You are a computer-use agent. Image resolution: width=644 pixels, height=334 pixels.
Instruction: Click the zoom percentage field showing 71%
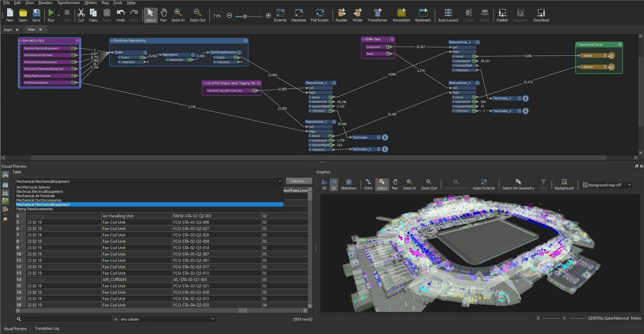coord(217,16)
